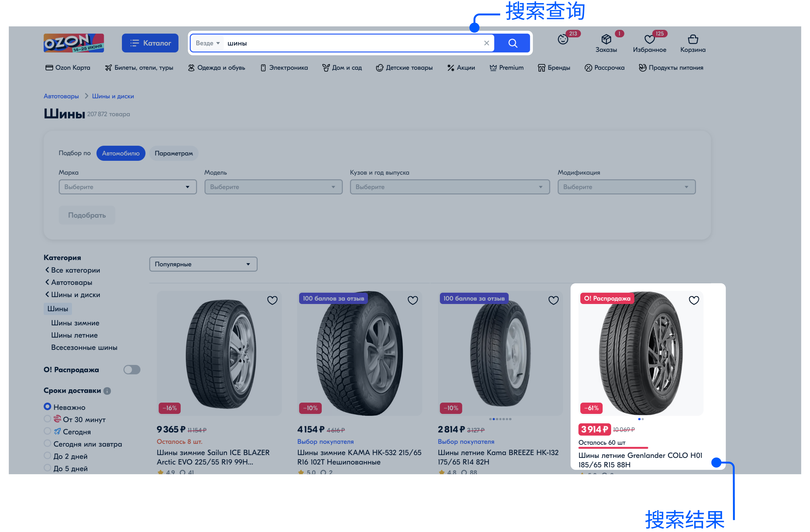Add KAMA HK-532 tire to favorites
Screen dimensions: 810x532
(x=413, y=300)
